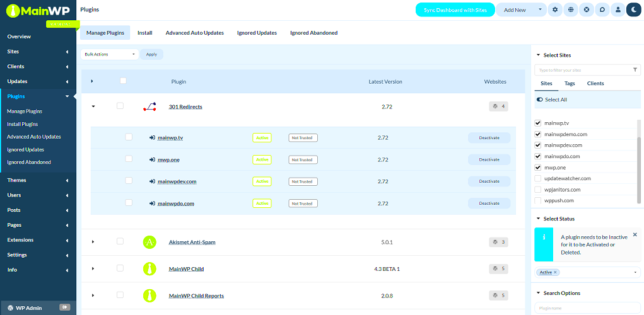Expand the Akismet Anti-Spam row
The width and height of the screenshot is (644, 315).
[x=93, y=242]
